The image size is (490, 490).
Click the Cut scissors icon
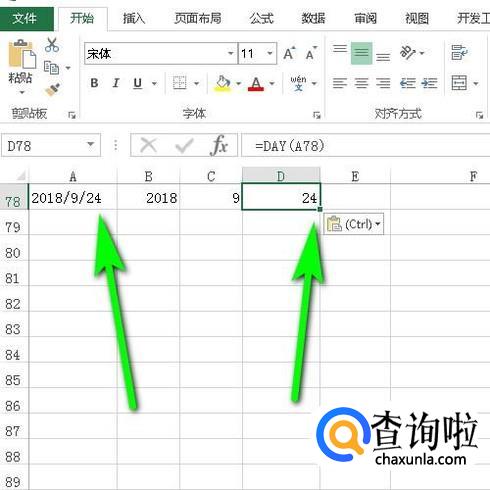click(52, 45)
